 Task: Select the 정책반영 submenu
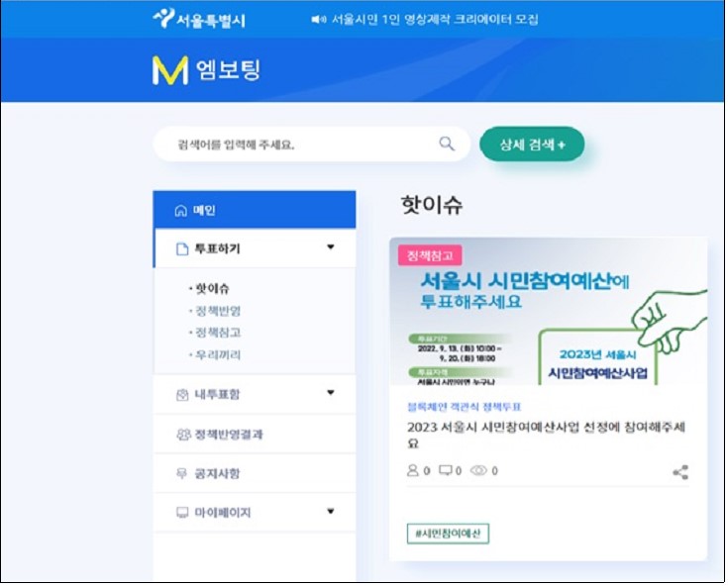click(217, 311)
